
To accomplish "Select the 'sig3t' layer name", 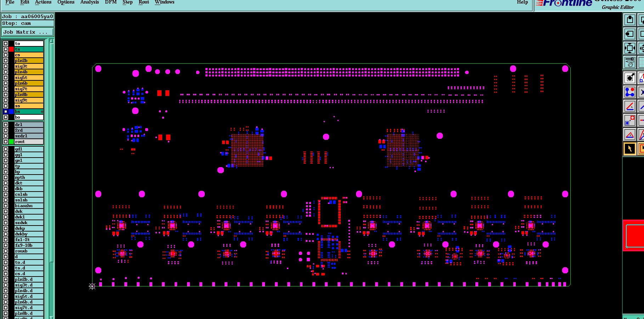I will point(29,66).
